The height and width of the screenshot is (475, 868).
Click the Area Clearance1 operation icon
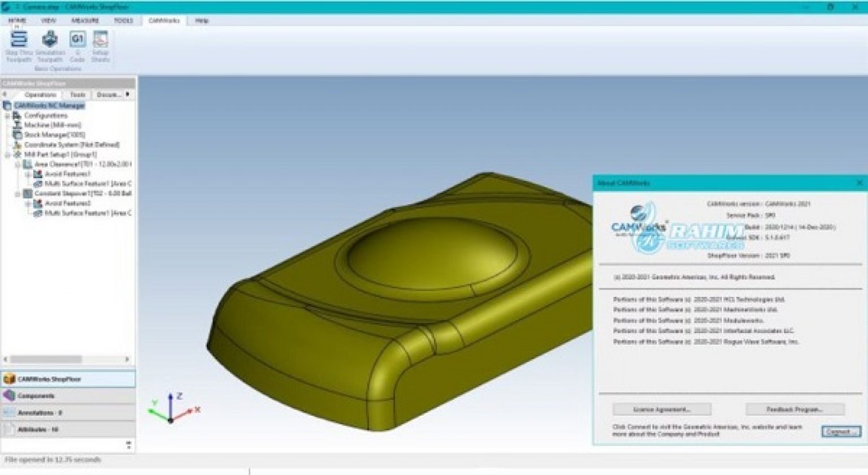coord(27,164)
